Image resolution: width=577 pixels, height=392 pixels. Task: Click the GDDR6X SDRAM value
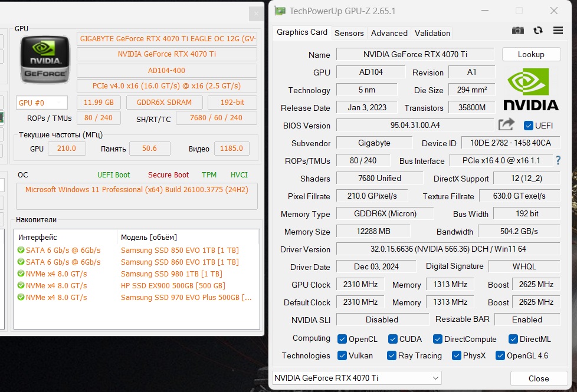(164, 102)
